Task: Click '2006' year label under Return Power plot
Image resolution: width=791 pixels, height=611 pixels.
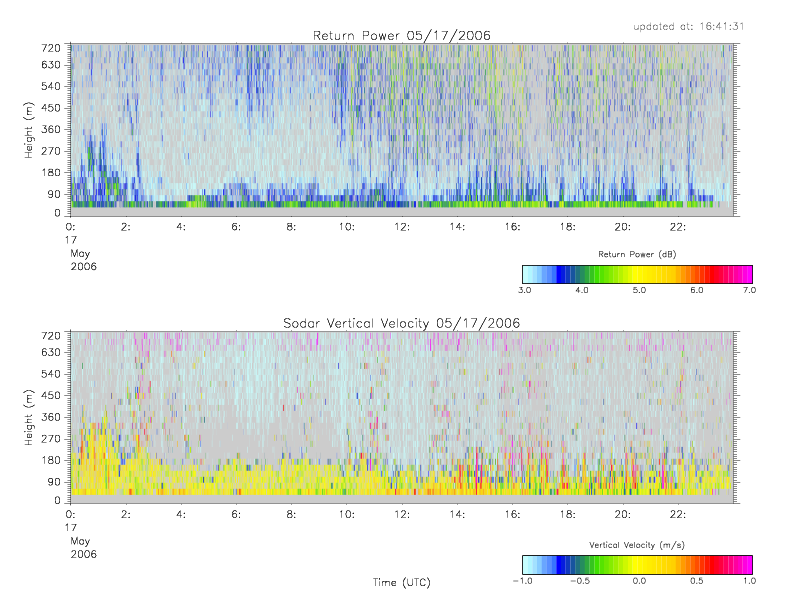Action: tap(83, 266)
